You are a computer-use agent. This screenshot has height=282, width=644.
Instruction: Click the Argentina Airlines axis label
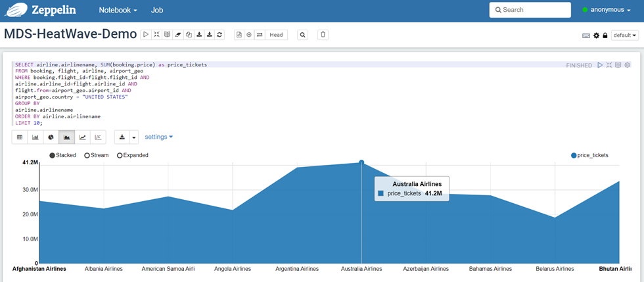click(297, 269)
